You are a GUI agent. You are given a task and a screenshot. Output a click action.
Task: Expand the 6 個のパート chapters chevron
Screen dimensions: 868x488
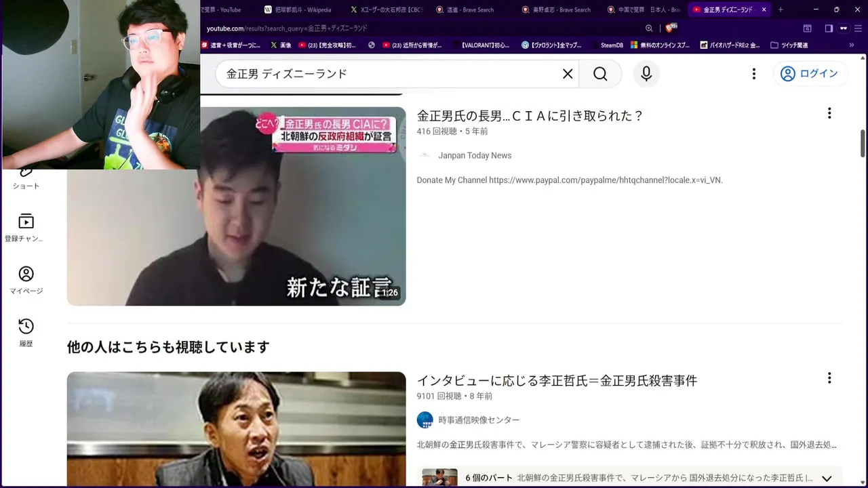tap(827, 479)
